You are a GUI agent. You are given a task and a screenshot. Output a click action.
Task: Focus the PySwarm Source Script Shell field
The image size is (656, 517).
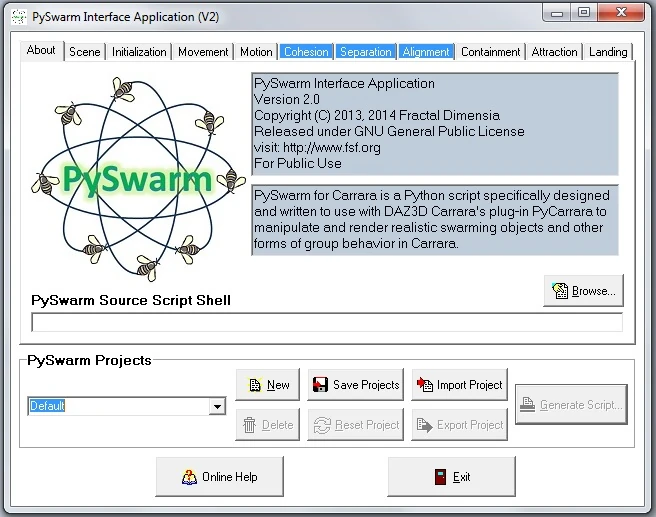click(x=327, y=322)
